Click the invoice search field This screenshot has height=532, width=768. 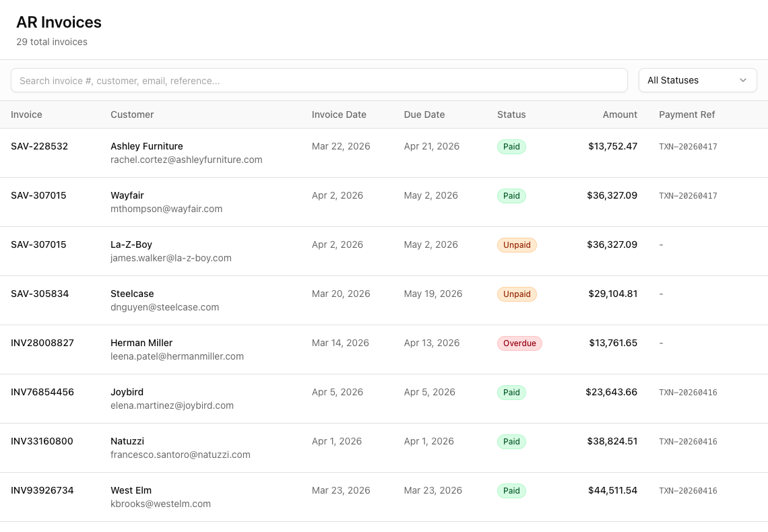(x=319, y=80)
